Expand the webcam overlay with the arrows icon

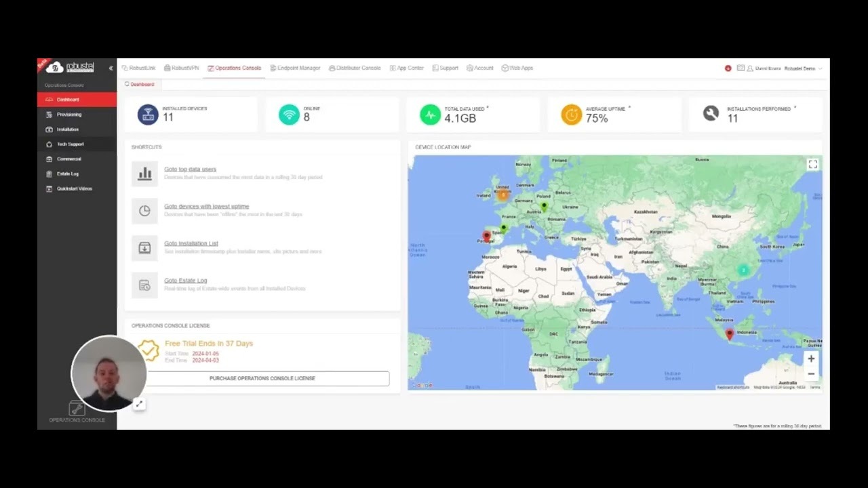click(139, 404)
